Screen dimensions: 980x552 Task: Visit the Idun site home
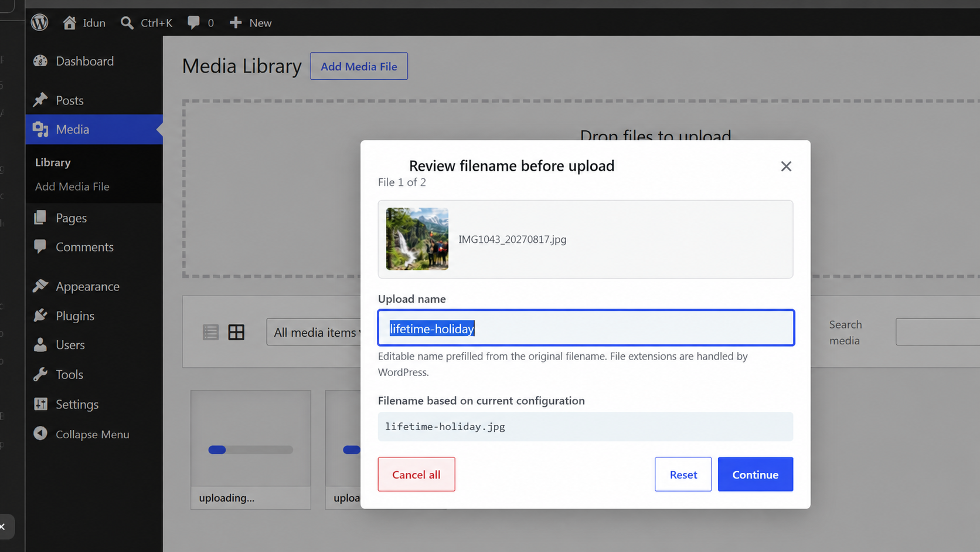pos(84,23)
